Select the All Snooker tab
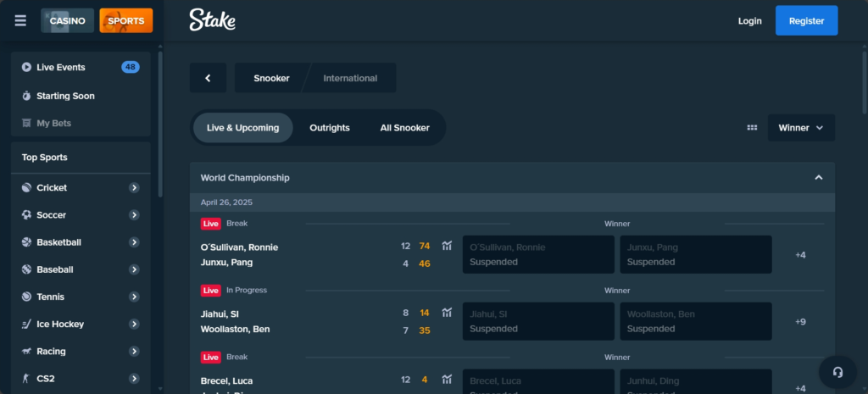Image resolution: width=868 pixels, height=394 pixels. click(404, 128)
